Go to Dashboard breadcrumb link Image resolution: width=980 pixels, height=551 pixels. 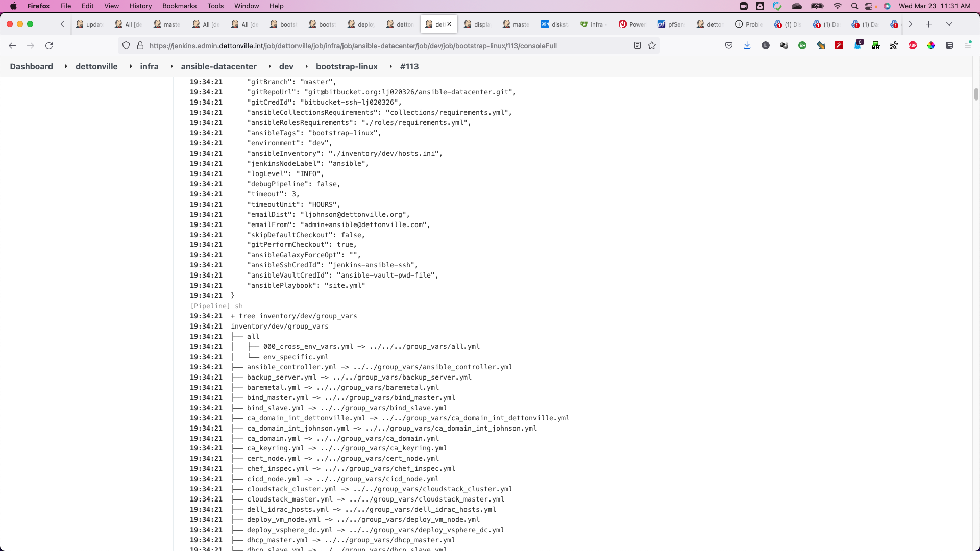tap(31, 67)
